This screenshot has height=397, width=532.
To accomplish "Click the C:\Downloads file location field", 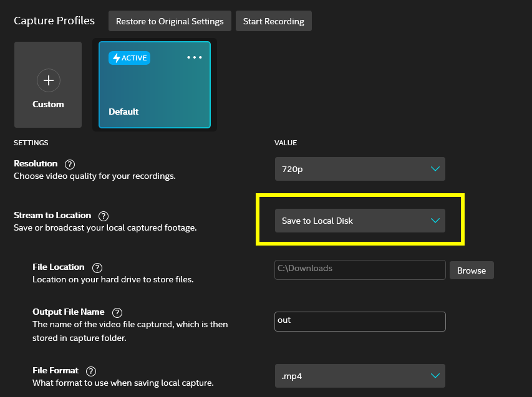I will [360, 270].
